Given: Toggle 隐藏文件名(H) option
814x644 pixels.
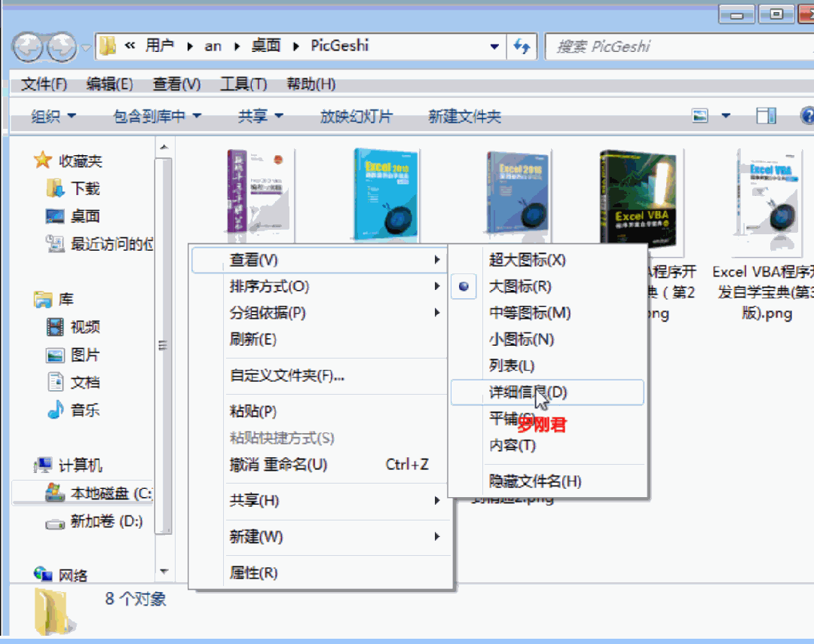Looking at the screenshot, I should [548, 481].
